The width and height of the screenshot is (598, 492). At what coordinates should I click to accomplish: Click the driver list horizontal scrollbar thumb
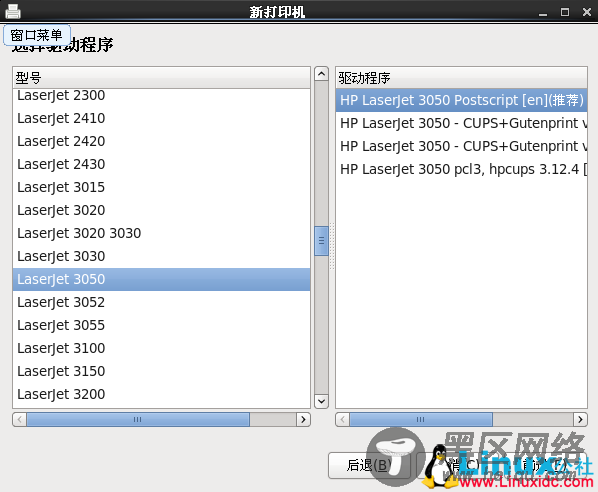[421, 420]
